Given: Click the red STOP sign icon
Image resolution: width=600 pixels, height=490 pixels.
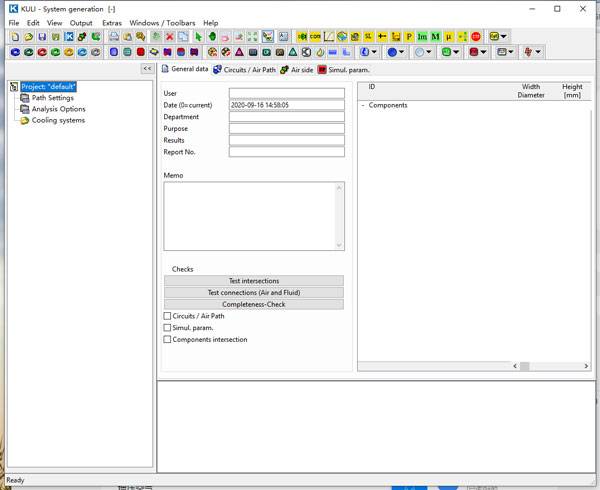Looking at the screenshot, I should 476,37.
